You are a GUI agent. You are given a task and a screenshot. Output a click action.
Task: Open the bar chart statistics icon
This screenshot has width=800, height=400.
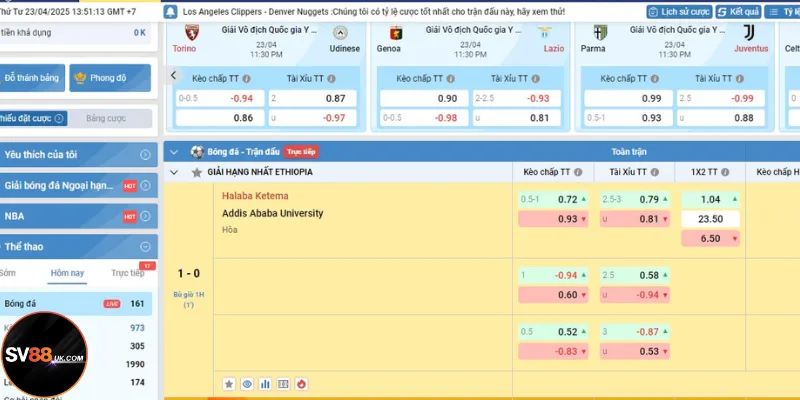(265, 383)
